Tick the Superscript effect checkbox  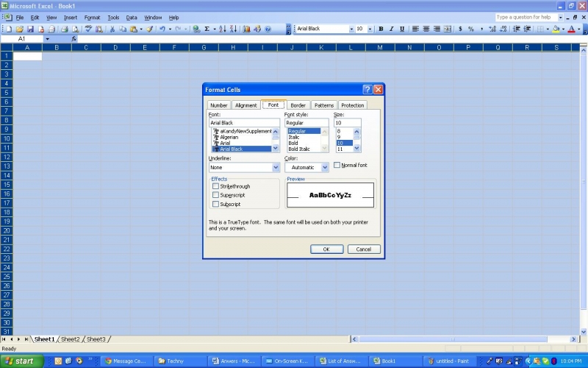215,195
